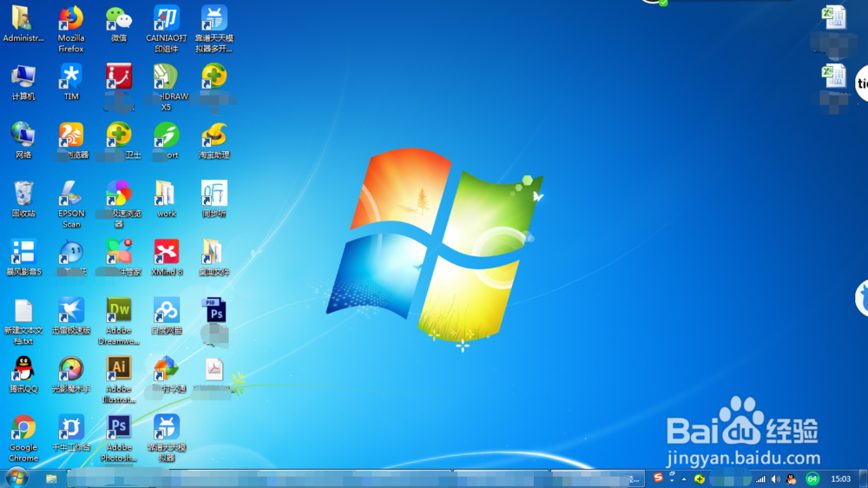Image resolution: width=868 pixels, height=488 pixels.
Task: Open 淘宝助理 shortcut
Action: pyautogui.click(x=214, y=141)
